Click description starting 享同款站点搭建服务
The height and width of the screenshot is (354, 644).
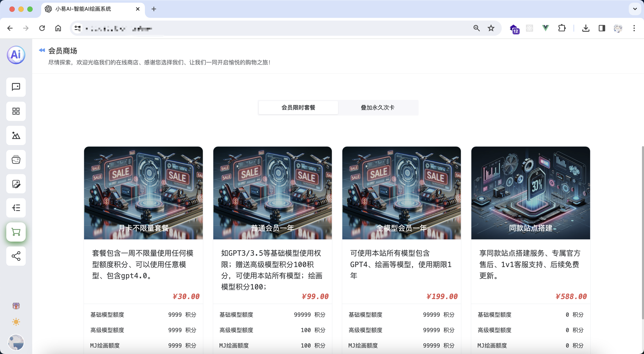coord(530,264)
